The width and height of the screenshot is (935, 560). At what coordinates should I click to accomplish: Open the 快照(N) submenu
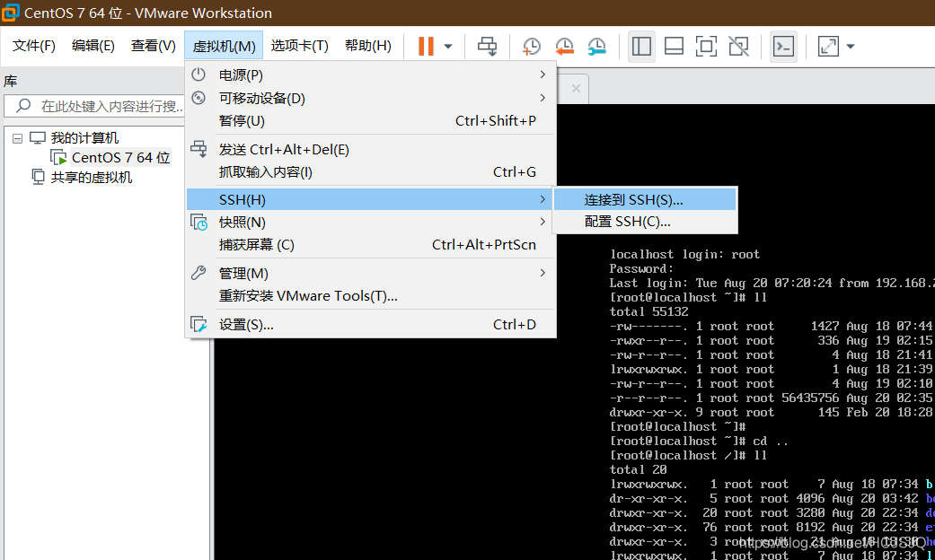(x=370, y=223)
